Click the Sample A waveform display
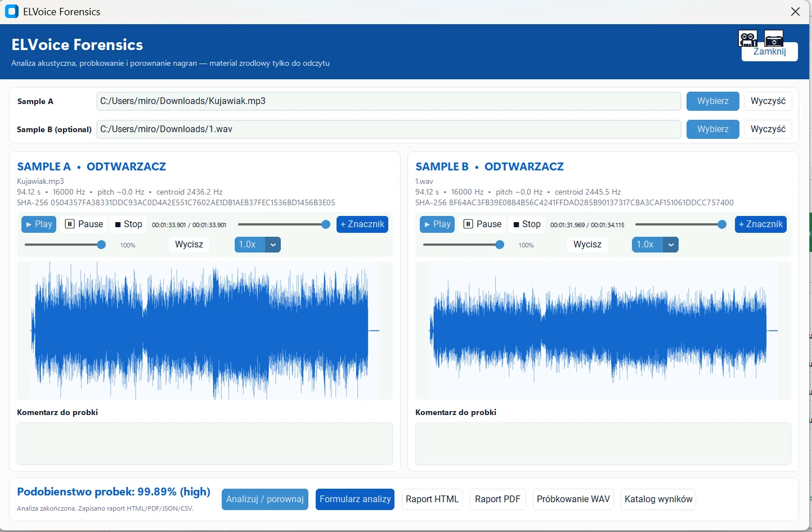Screen dimensions: 812x532 click(x=205, y=331)
